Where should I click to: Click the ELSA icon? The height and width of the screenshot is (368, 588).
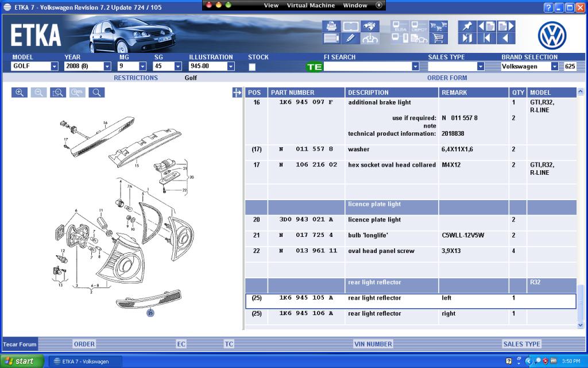tap(400, 26)
